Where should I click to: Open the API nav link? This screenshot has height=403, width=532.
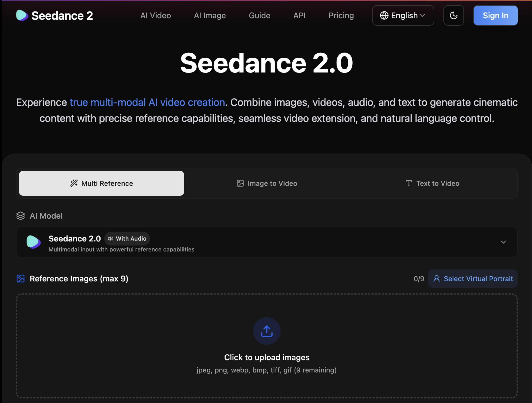299,15
